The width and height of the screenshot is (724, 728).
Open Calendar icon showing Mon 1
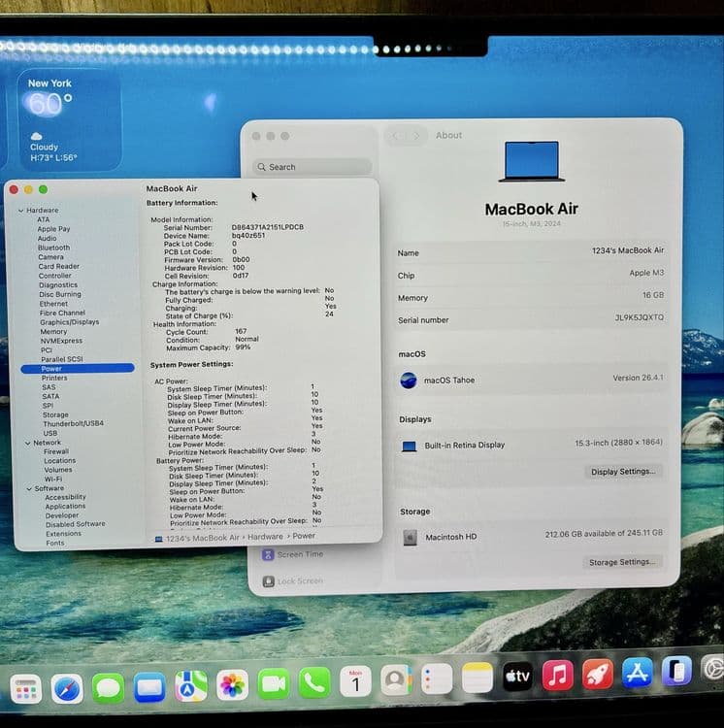point(355,681)
